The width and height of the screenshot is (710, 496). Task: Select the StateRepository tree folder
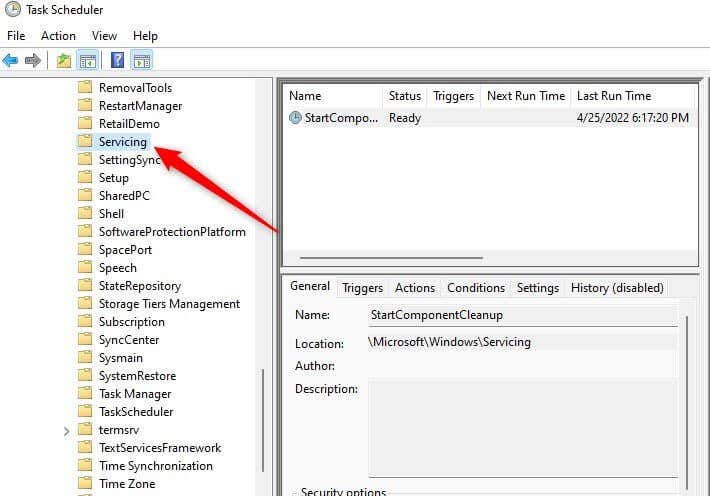(139, 285)
